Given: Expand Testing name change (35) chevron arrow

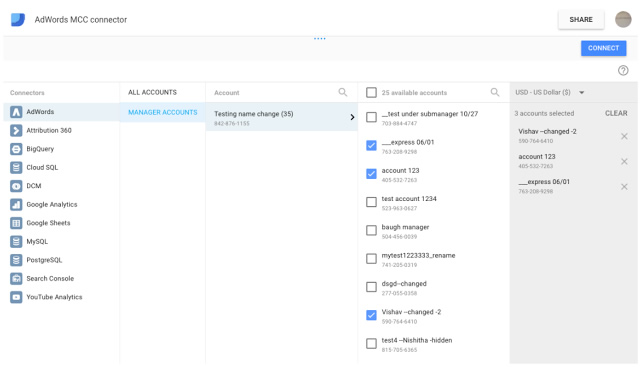Looking at the screenshot, I should pyautogui.click(x=352, y=118).
